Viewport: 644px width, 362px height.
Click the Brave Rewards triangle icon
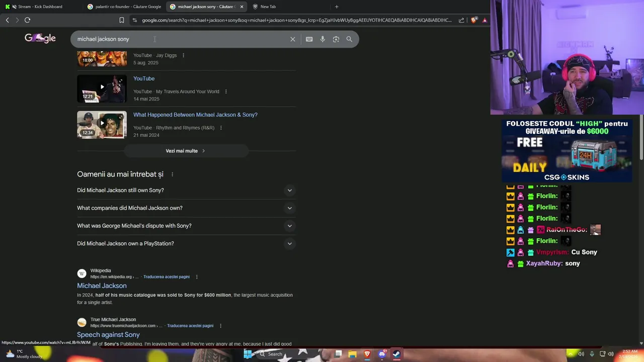(485, 20)
